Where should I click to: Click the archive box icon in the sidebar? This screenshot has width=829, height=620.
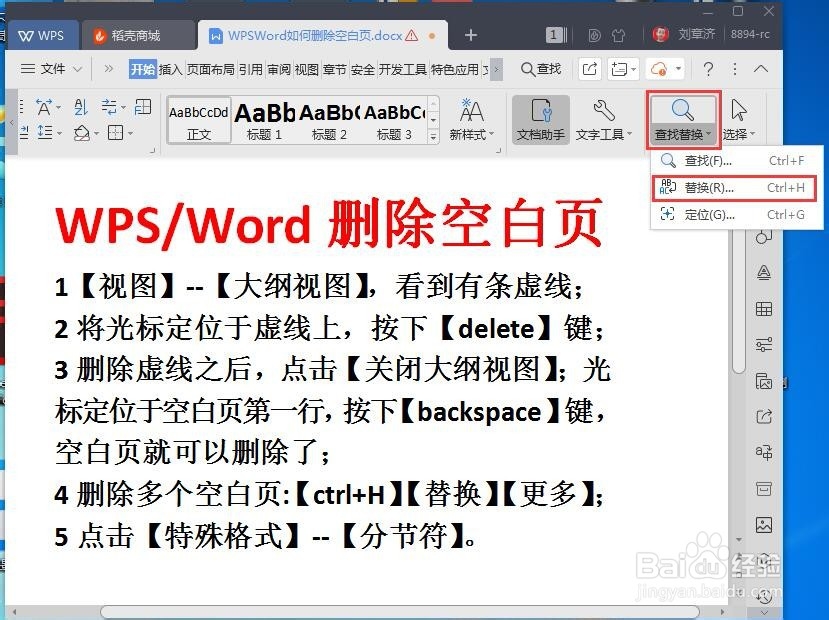(x=763, y=488)
